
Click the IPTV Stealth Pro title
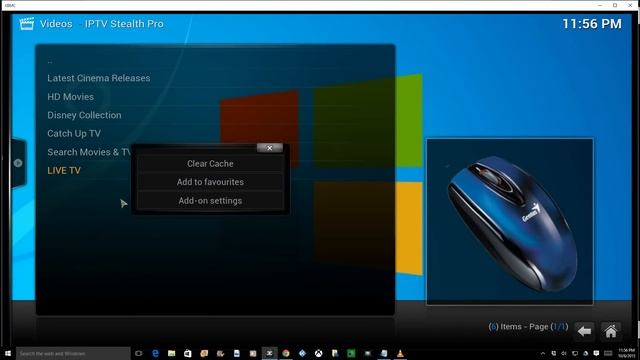pos(124,24)
